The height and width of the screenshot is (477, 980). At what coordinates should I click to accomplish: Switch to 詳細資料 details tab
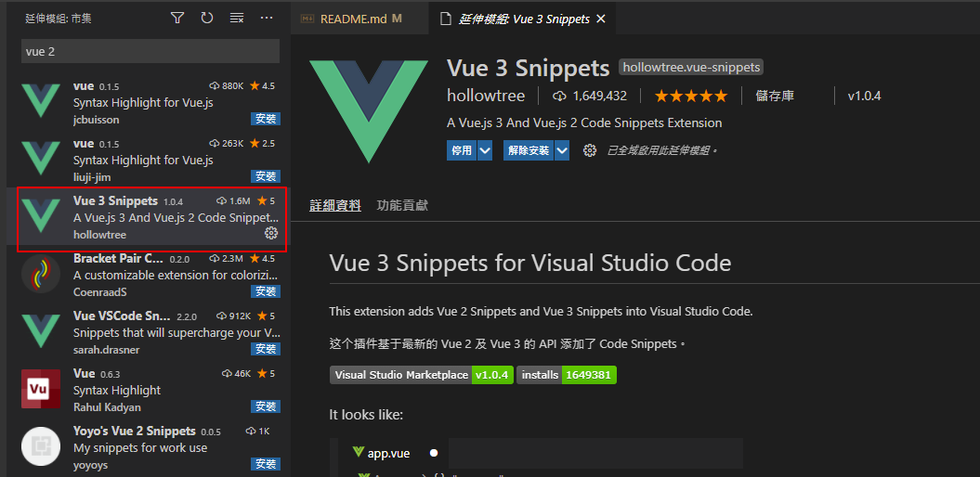click(335, 205)
